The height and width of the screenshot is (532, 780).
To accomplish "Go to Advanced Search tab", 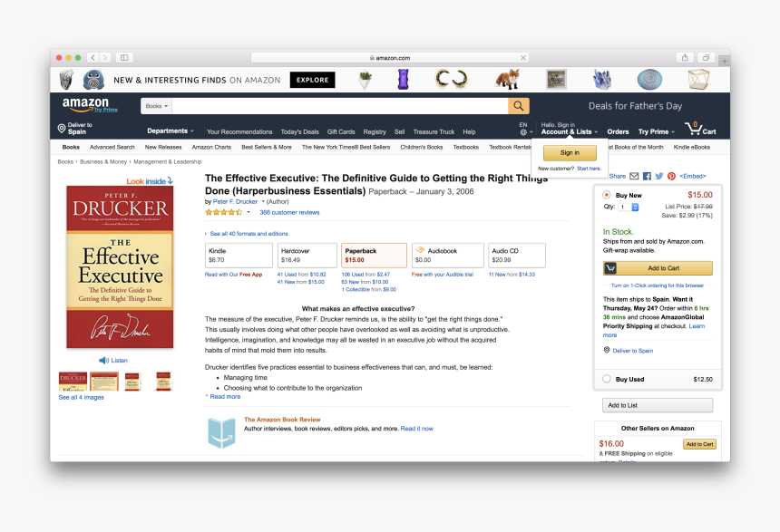I will 112,147.
